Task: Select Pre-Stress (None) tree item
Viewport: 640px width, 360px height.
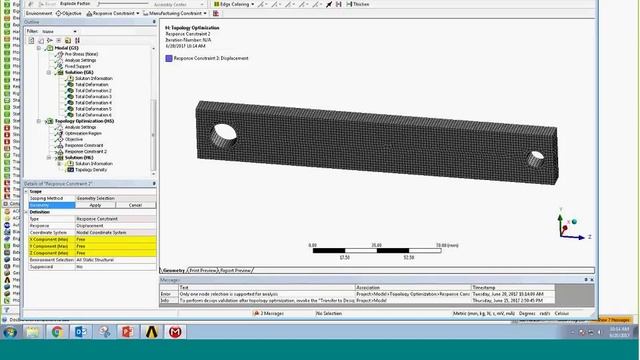Action: pos(81,54)
